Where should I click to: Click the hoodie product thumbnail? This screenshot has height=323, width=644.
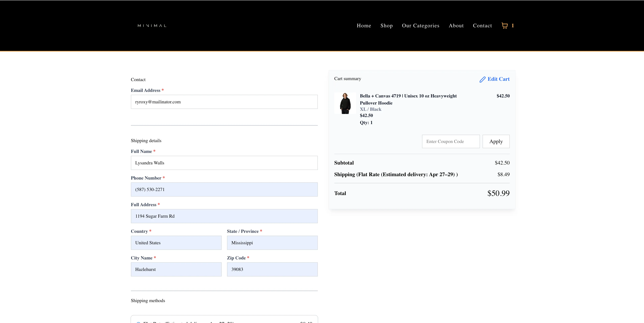(345, 103)
